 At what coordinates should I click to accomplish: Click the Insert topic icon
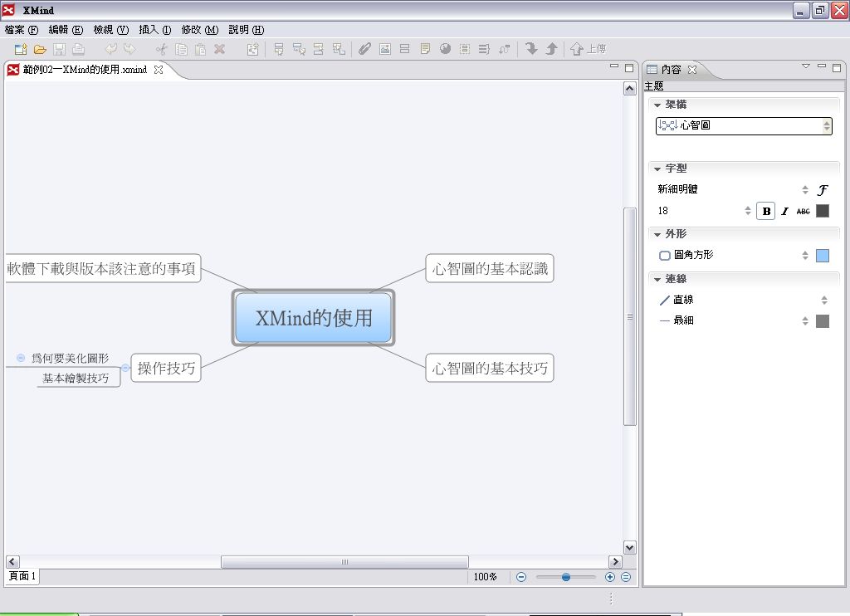tap(279, 49)
